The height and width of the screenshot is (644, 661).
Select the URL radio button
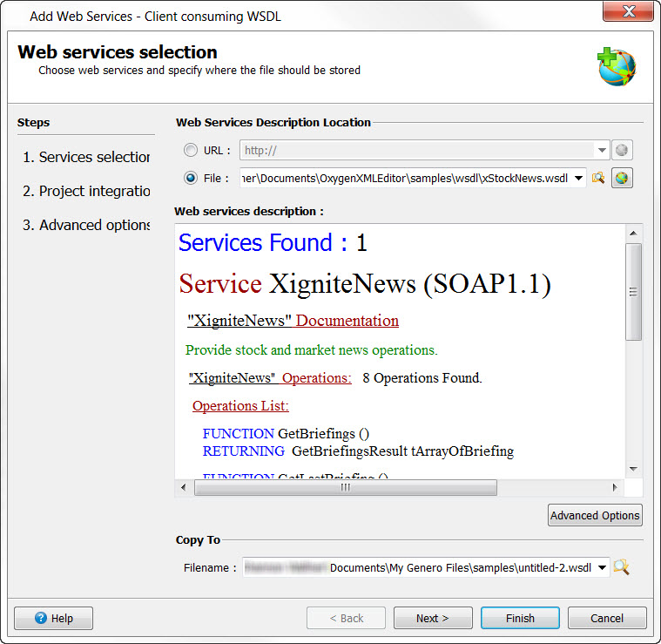[x=191, y=150]
